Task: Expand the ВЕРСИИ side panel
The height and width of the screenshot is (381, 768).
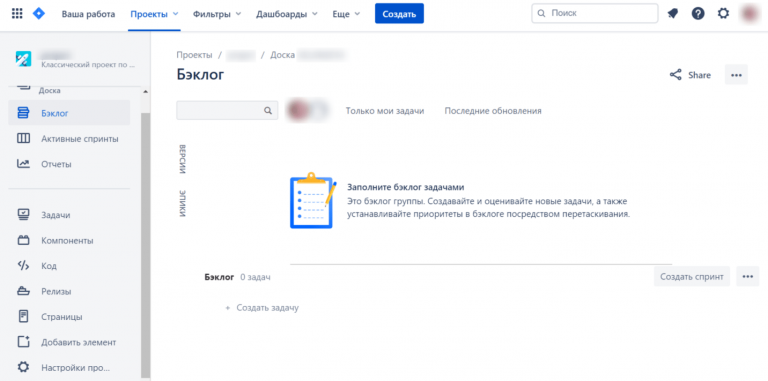Action: point(182,160)
